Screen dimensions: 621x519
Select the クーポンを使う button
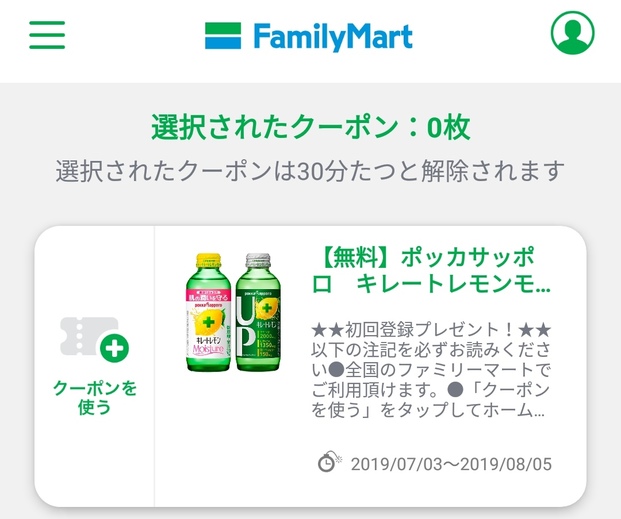(94, 366)
